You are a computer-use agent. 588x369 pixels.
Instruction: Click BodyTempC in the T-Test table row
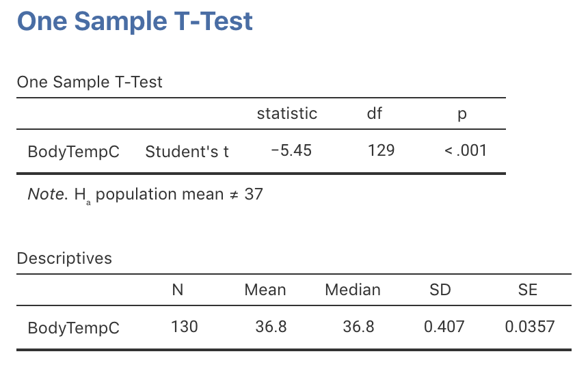coord(73,151)
